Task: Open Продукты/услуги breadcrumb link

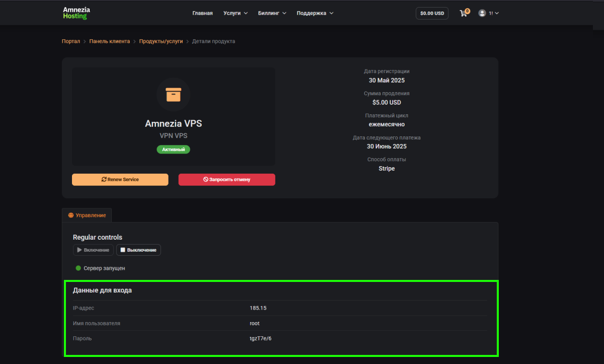Action: tap(161, 41)
